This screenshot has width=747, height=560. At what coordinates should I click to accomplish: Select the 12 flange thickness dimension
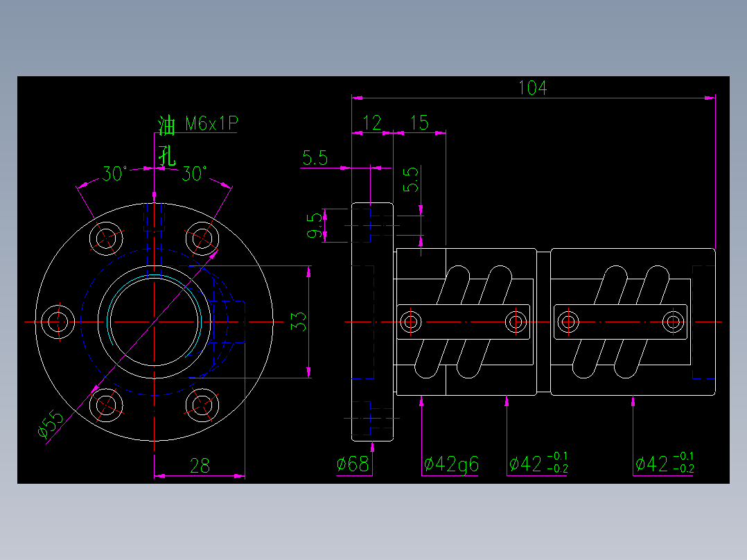(373, 122)
